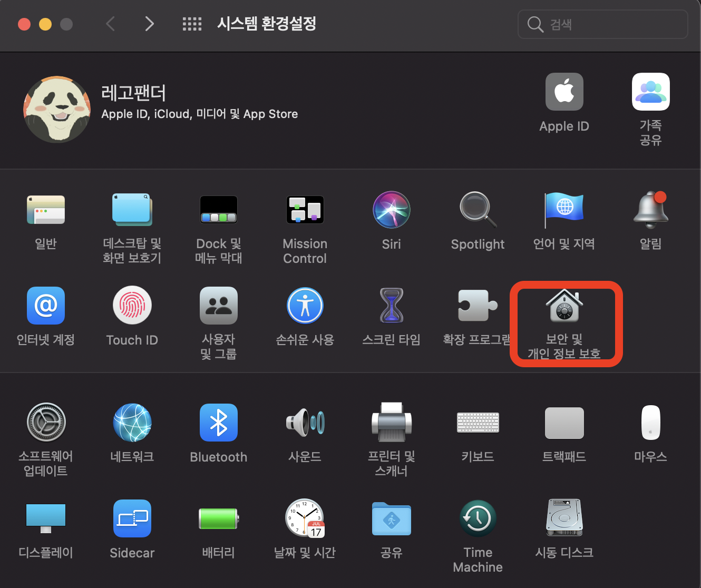Open Sidecar preferences
Screen dimensions: 701x588
132,518
